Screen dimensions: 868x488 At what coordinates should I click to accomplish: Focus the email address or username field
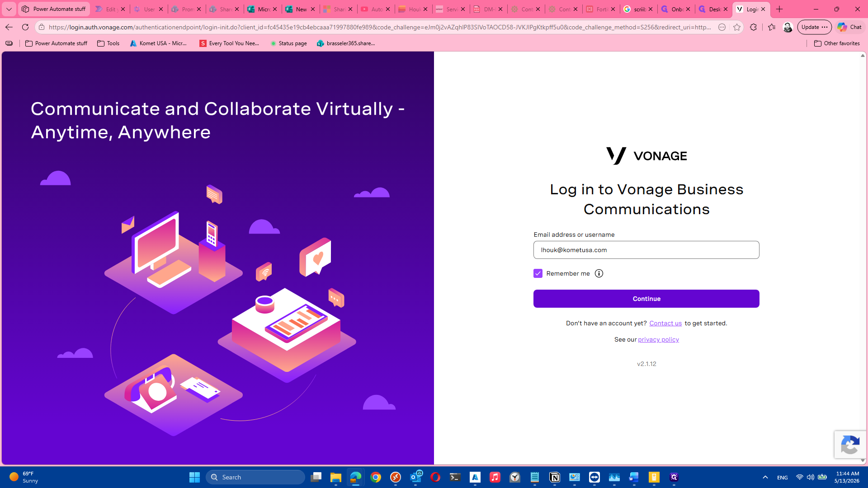point(646,250)
